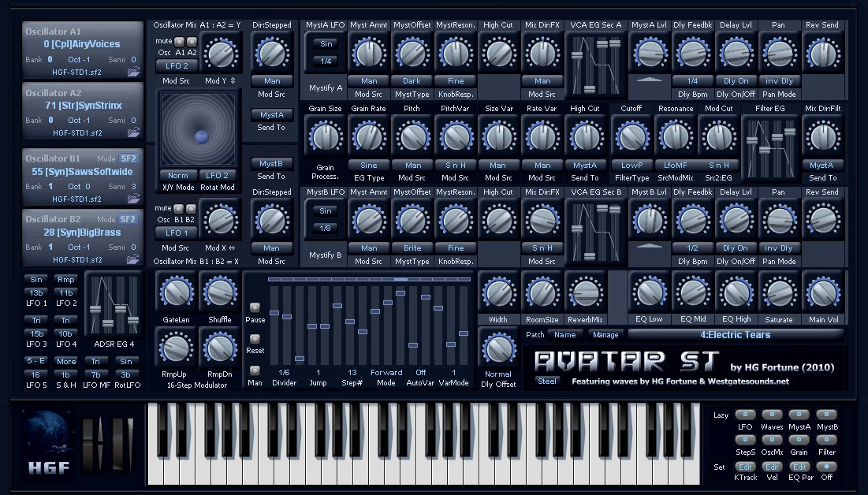
Task: Open MystType Brite selector
Action: click(412, 248)
